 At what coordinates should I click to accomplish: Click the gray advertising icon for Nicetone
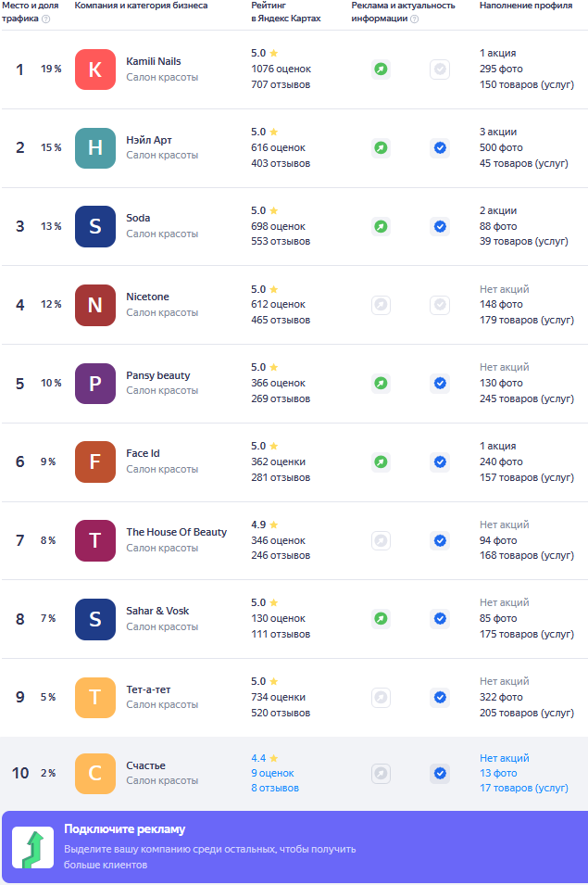click(x=381, y=304)
